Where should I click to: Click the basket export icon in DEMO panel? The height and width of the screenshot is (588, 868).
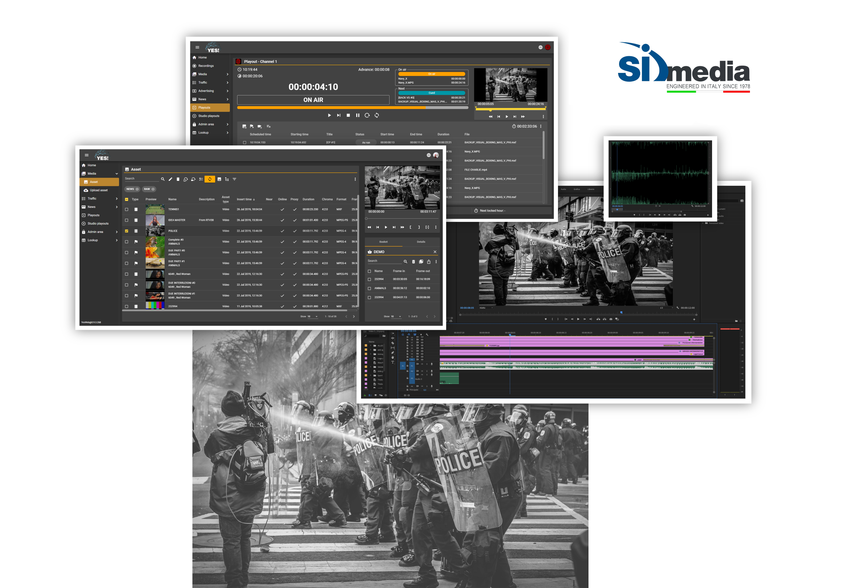[429, 262]
